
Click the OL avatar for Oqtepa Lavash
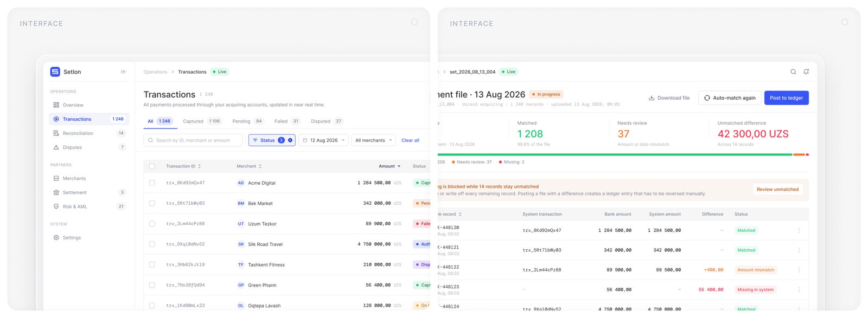coord(241,306)
